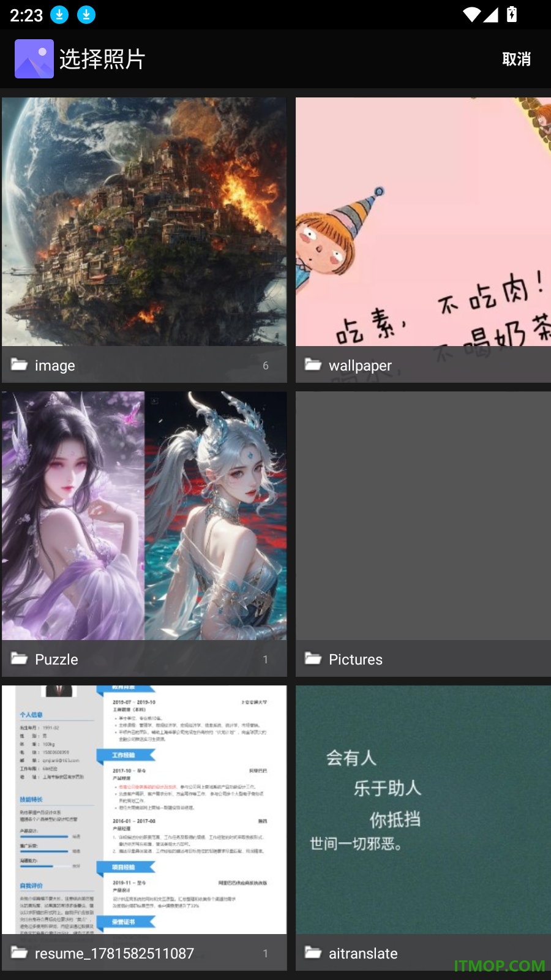Cancel photo selection with 取消
The height and width of the screenshot is (980, 551).
tap(516, 59)
